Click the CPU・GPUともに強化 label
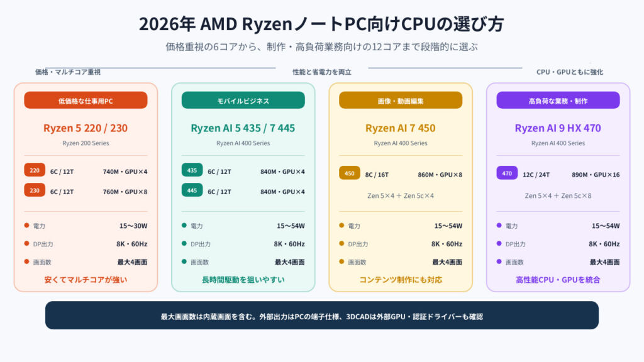 coord(570,72)
